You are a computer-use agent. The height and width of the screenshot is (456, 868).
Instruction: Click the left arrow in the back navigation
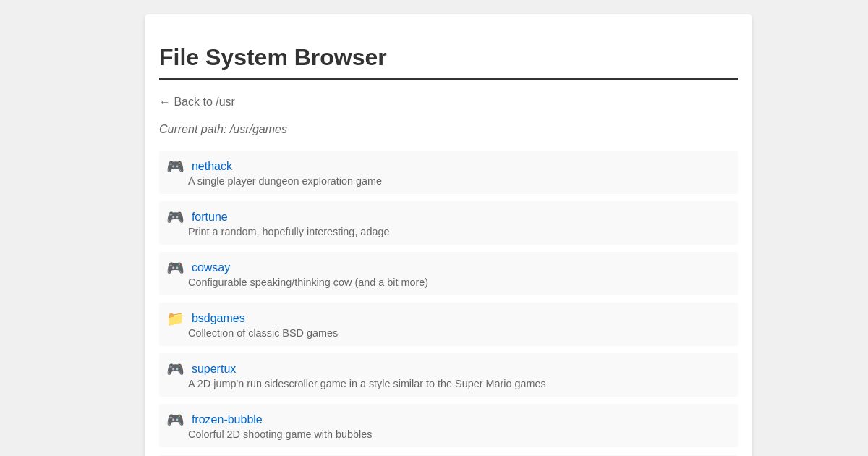tap(165, 102)
